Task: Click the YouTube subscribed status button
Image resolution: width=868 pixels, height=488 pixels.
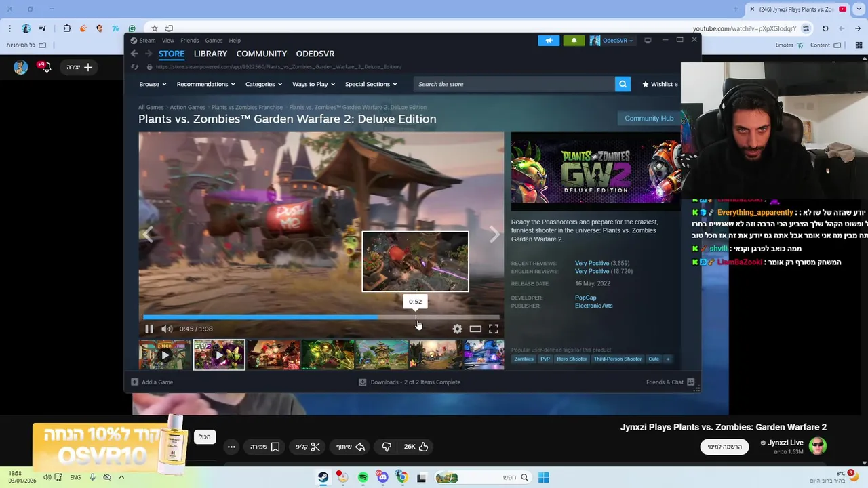Action: 725,447
